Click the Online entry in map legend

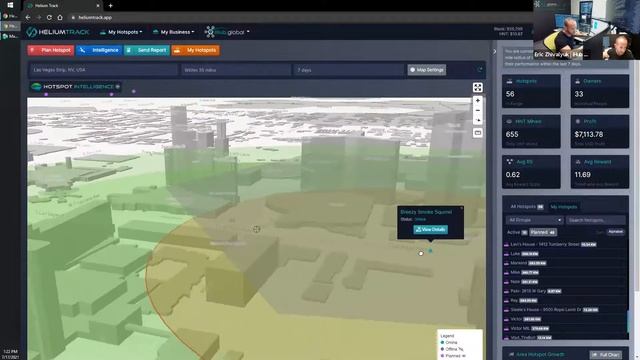coord(449,342)
